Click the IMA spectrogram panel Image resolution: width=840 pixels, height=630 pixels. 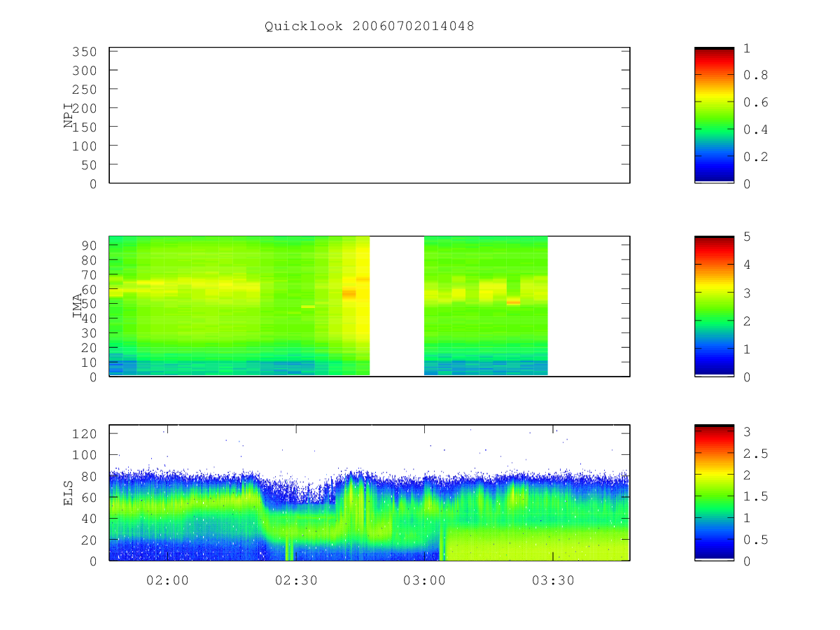tap(370, 306)
